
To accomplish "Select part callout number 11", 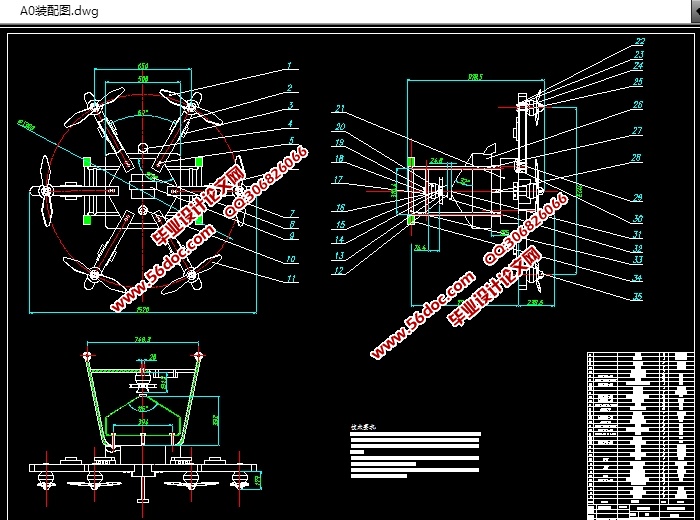I will pyautogui.click(x=291, y=279).
